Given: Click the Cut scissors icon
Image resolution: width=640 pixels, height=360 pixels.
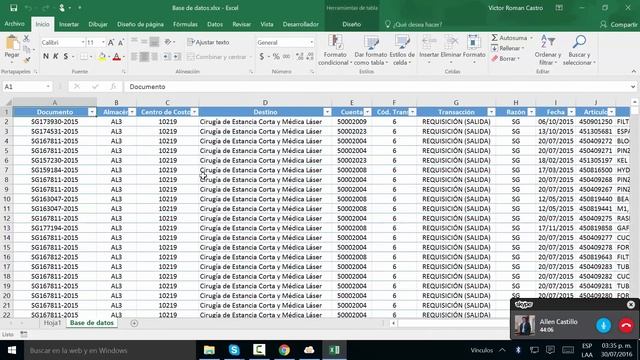Looking at the screenshot, I should pos(27,38).
